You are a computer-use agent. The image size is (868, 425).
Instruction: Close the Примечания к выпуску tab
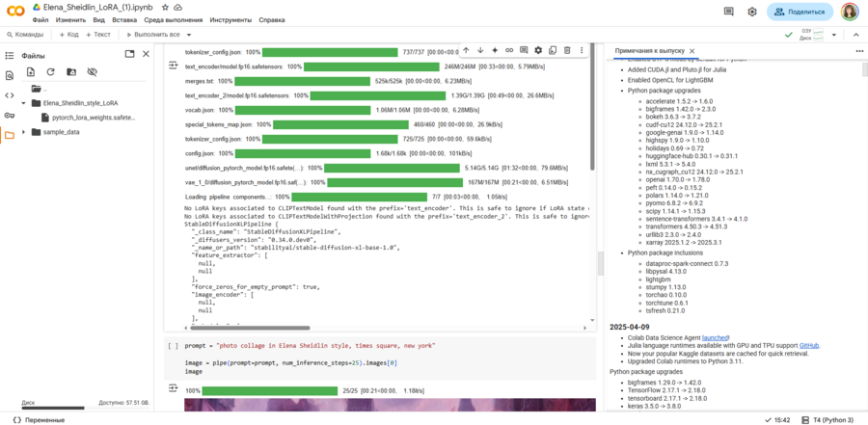[692, 50]
